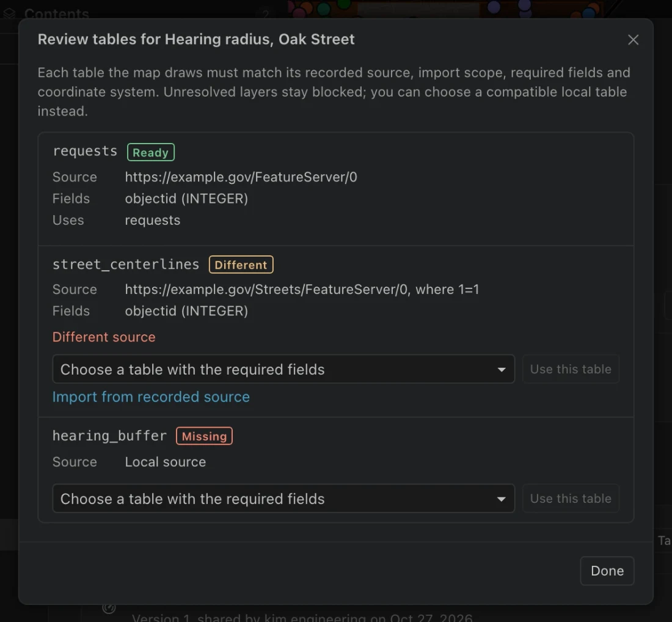This screenshot has width=672, height=622.
Task: Open table dropdown for street_centerlines
Action: coord(283,369)
